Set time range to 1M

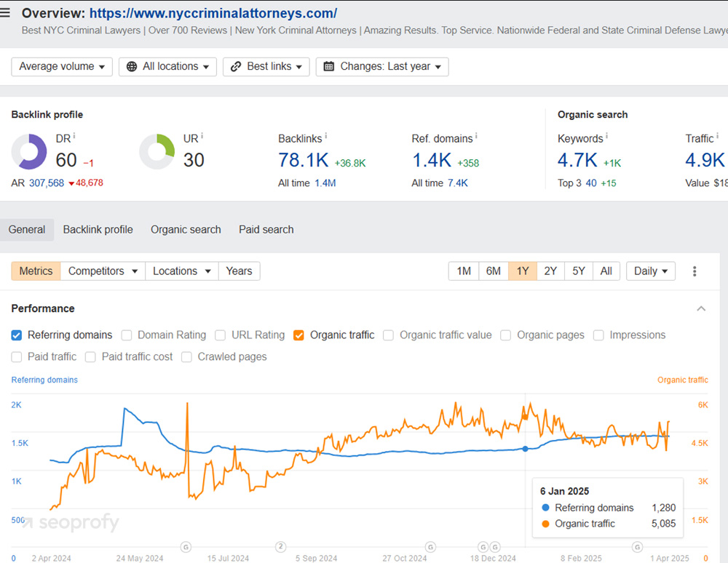pos(464,271)
